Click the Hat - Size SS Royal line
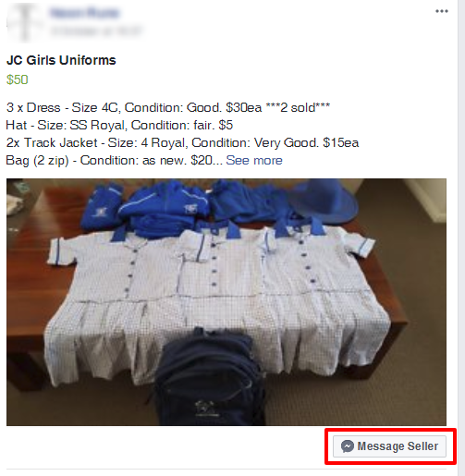The height and width of the screenshot is (476, 465). 119,125
